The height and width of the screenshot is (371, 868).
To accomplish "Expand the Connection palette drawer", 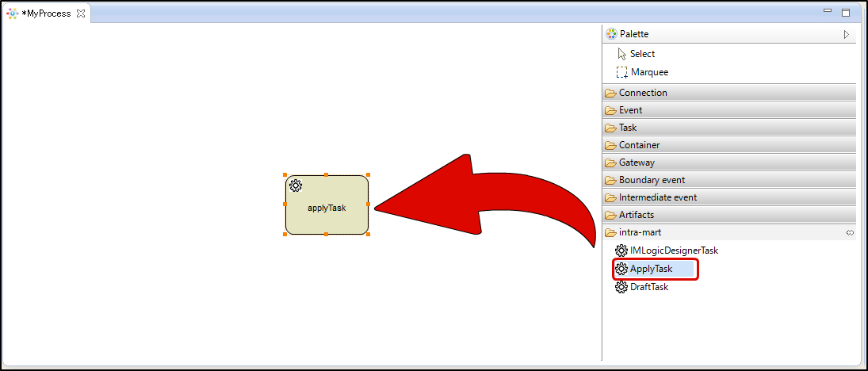I will pyautogui.click(x=729, y=93).
